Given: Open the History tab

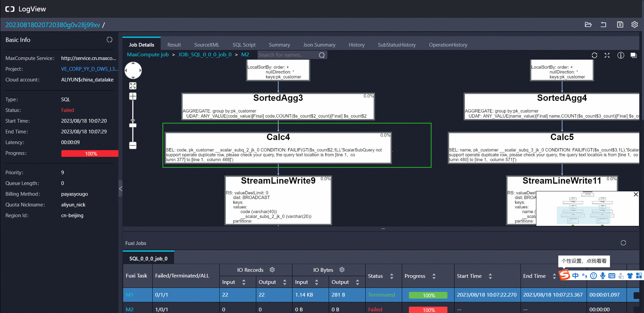Looking at the screenshot, I should (x=357, y=45).
